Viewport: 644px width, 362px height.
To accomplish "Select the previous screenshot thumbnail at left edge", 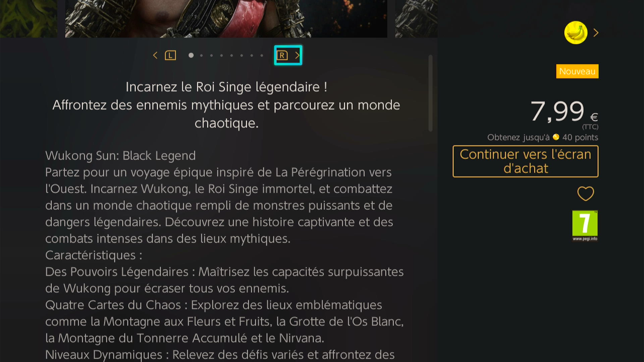I will pos(29,19).
